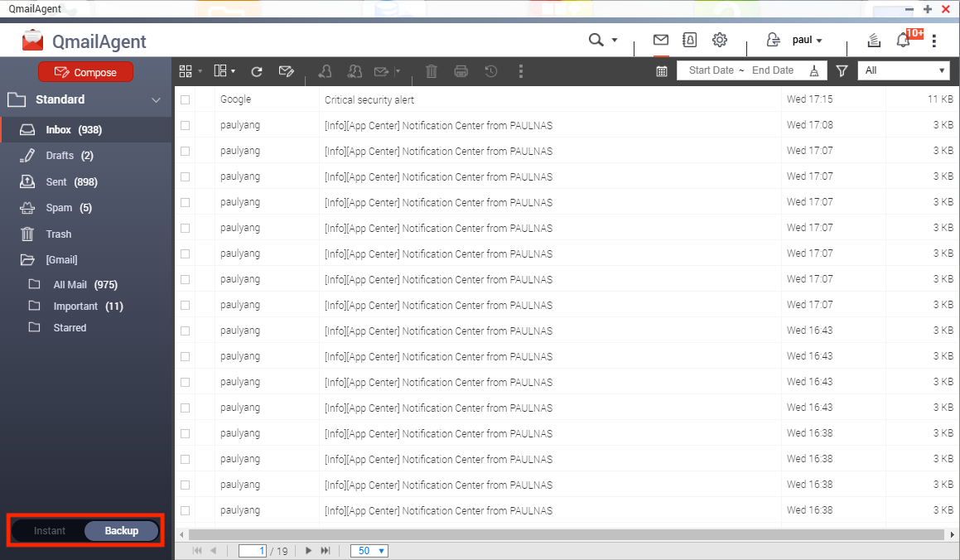Open the All filter dropdown
Image resolution: width=960 pixels, height=560 pixels.
tap(904, 70)
